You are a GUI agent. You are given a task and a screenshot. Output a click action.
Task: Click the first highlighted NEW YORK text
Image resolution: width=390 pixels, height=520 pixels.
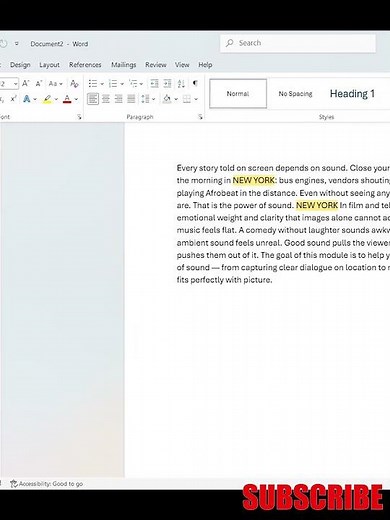[x=253, y=180]
